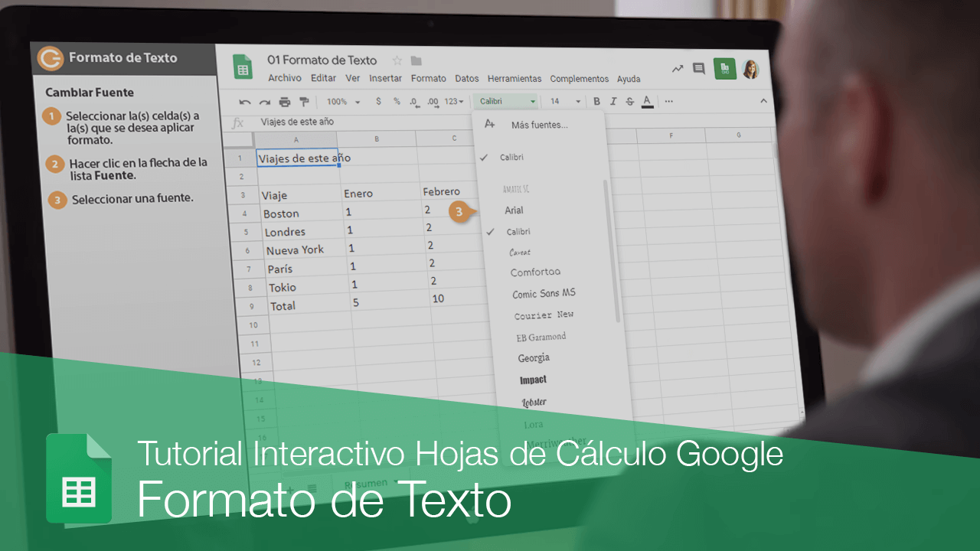Open the user account avatar

click(x=750, y=69)
